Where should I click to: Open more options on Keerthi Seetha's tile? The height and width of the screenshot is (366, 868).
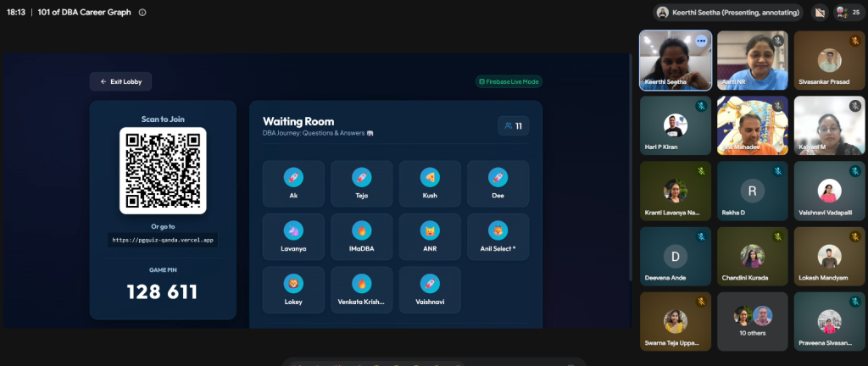[x=701, y=41]
